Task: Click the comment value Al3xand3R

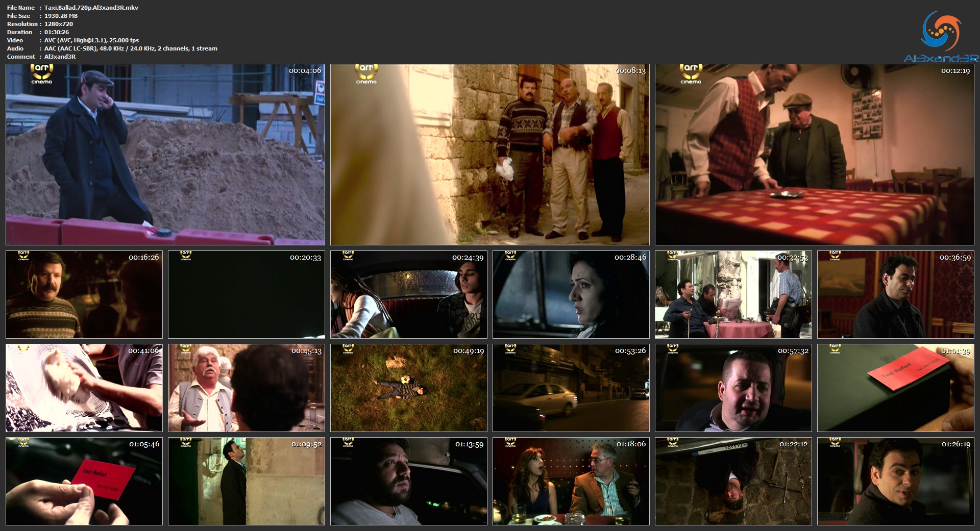Action: [60, 57]
